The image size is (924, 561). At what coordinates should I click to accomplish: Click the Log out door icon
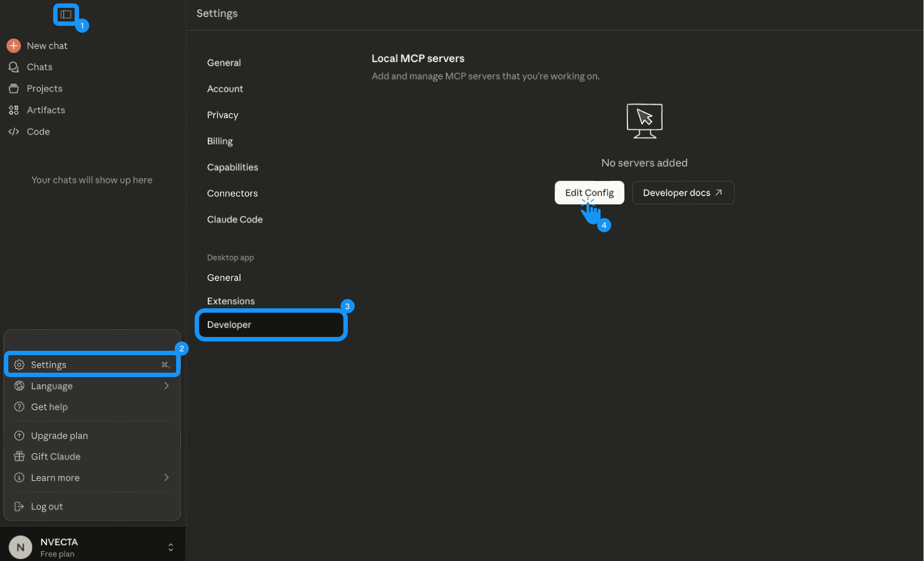coord(19,507)
